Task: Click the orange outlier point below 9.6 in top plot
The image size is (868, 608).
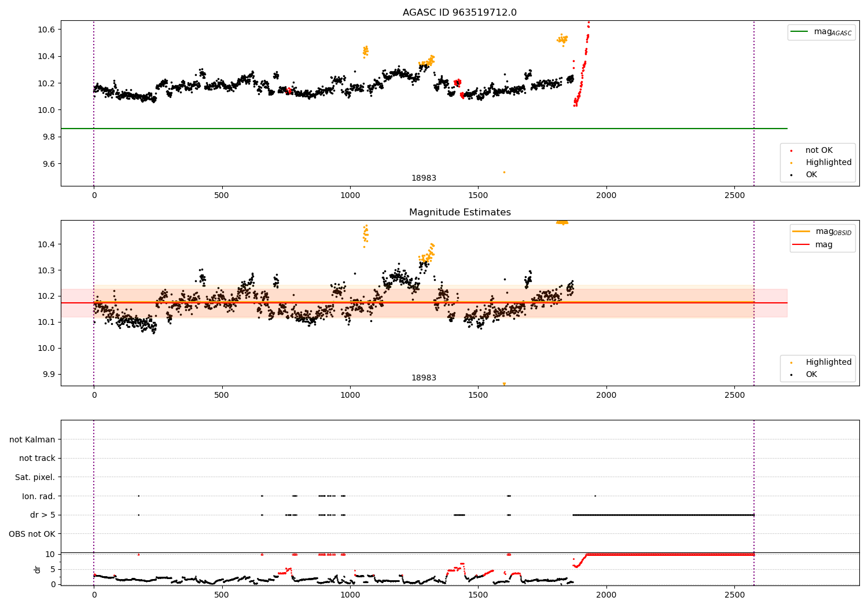Action: (x=504, y=172)
